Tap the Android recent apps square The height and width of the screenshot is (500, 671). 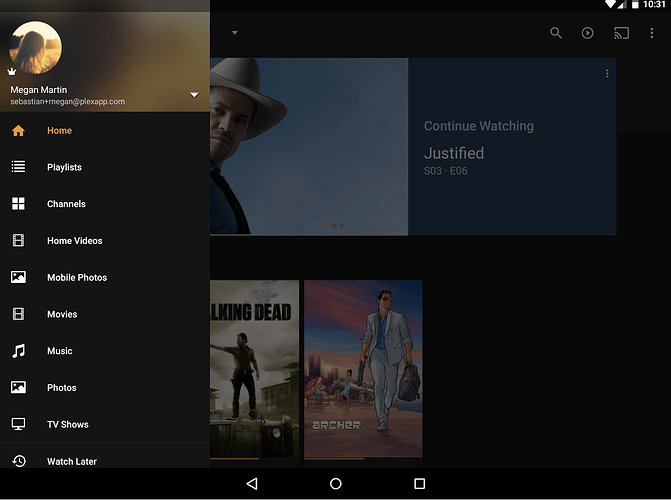pos(419,484)
